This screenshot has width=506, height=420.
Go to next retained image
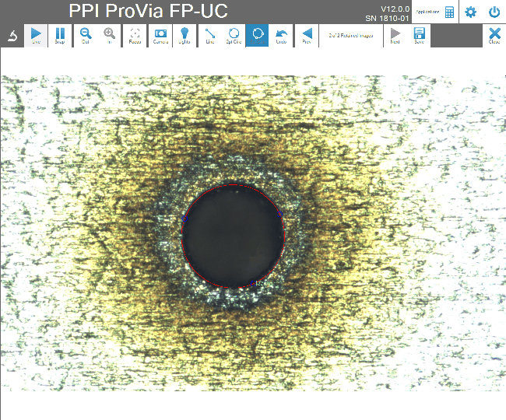click(x=395, y=36)
